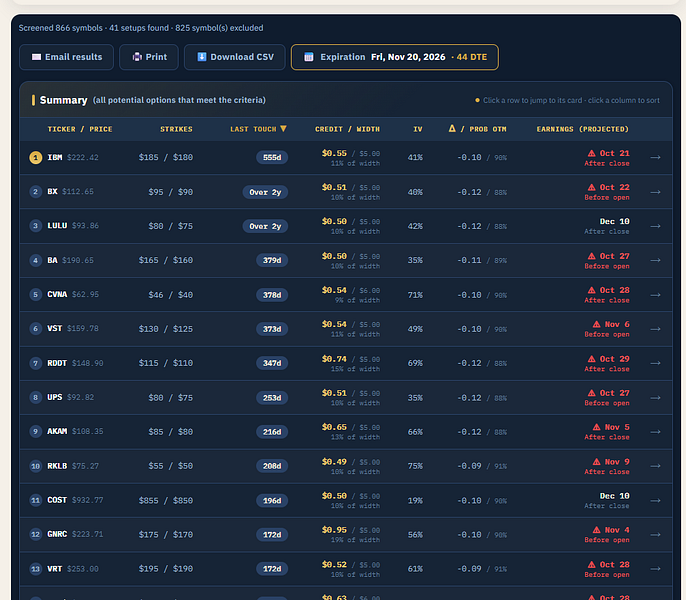
Task: Download the results as CSV
Action: click(x=235, y=57)
